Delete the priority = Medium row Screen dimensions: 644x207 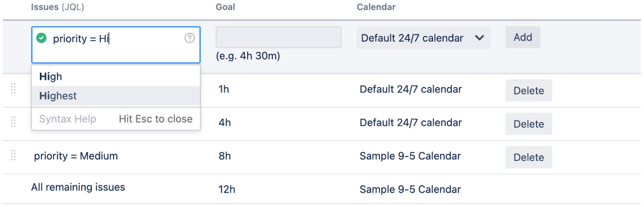tap(529, 157)
